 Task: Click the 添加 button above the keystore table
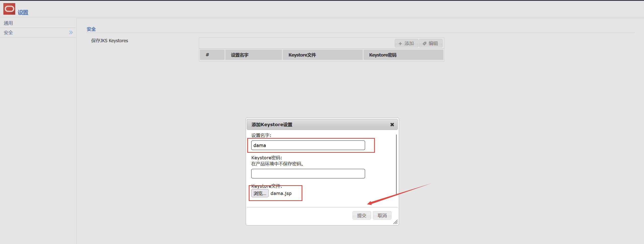(406, 43)
